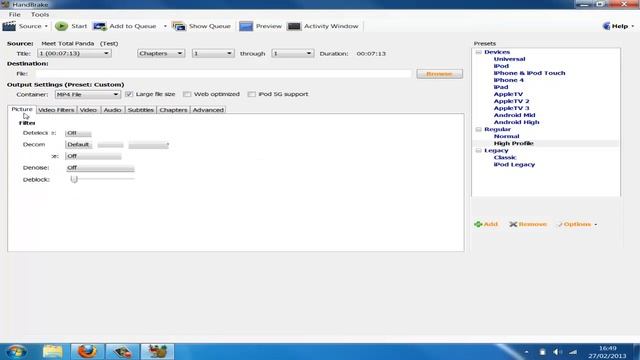Screen dimensions: 640x360
Task: Show hidden tray icons arrow
Action: (527, 352)
